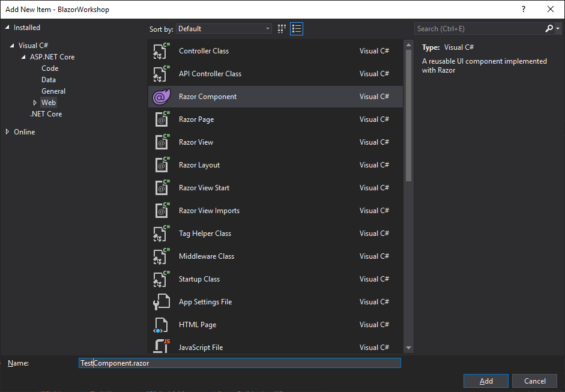Click the Installed label
This screenshot has height=392, width=565.
pyautogui.click(x=26, y=28)
